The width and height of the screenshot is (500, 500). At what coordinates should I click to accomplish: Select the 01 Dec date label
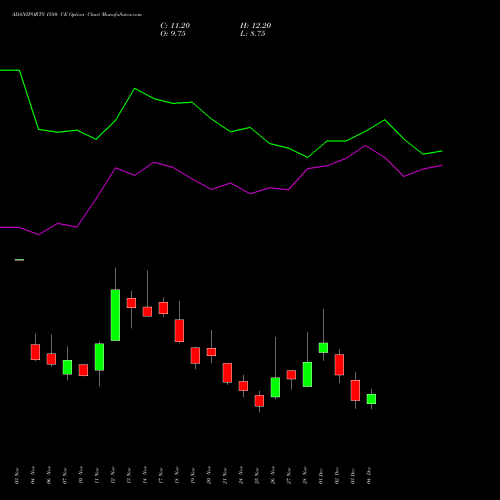[321, 476]
